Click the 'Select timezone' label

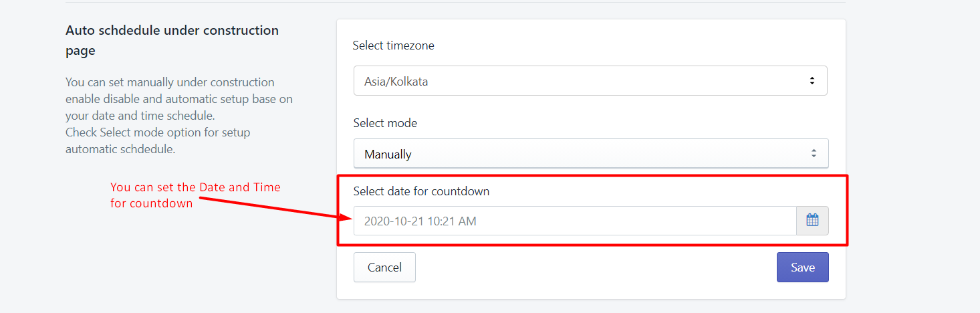[394, 45]
